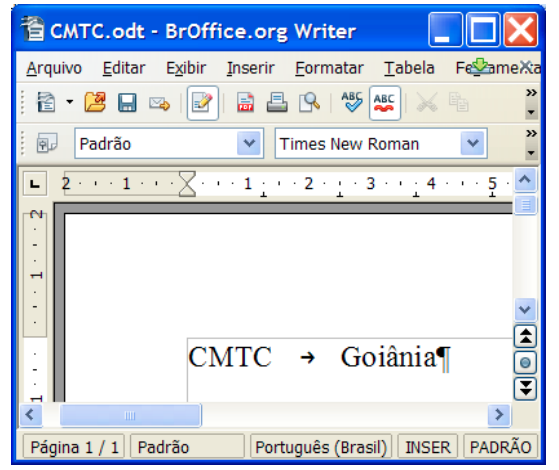Expand the Times New Roman font dropdown

[x=472, y=143]
